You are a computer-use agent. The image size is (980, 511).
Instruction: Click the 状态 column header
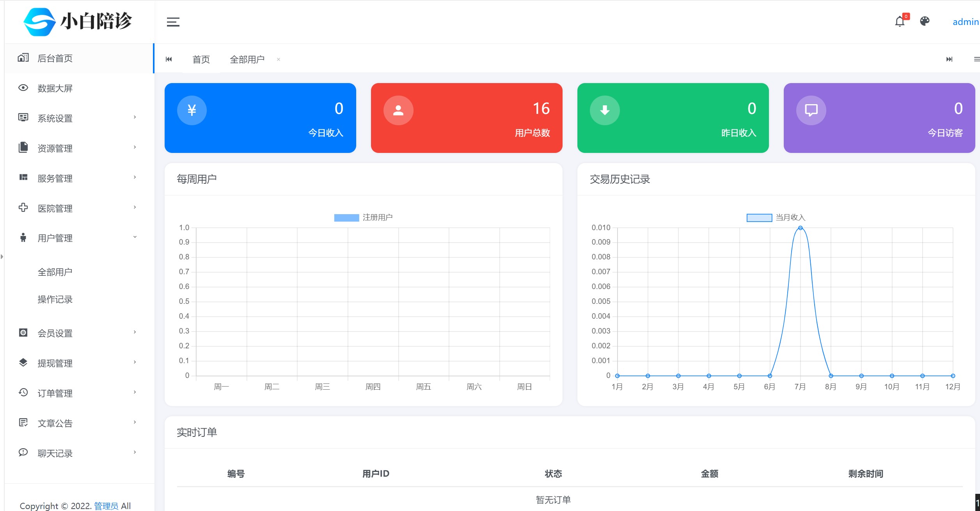click(553, 474)
